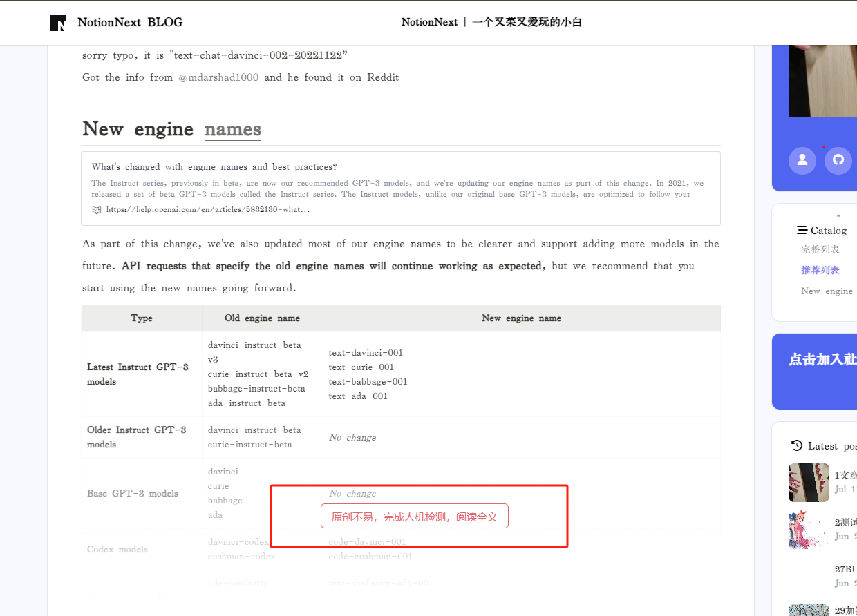Follow the underlined 'names' heading link
This screenshot has height=616, width=857.
click(233, 129)
